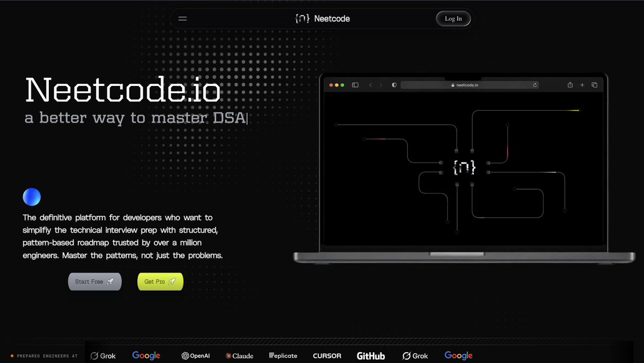
Task: Click the Claude logo
Action: 239,355
